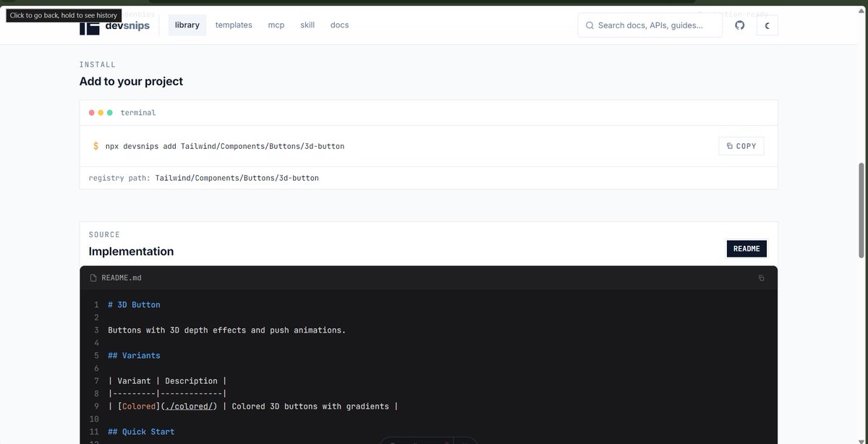Copy README.md code with copy icon

pyautogui.click(x=761, y=278)
